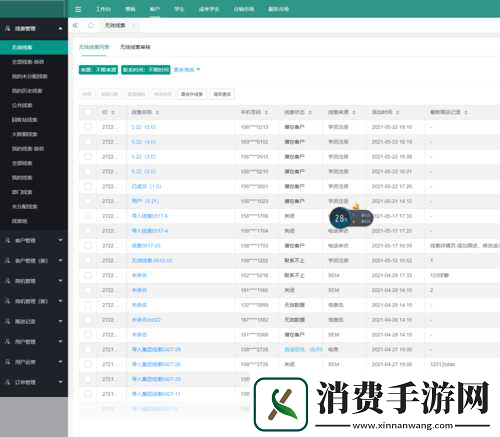
Task: Tick checkbox of row with blue status link
Action: coord(88,349)
